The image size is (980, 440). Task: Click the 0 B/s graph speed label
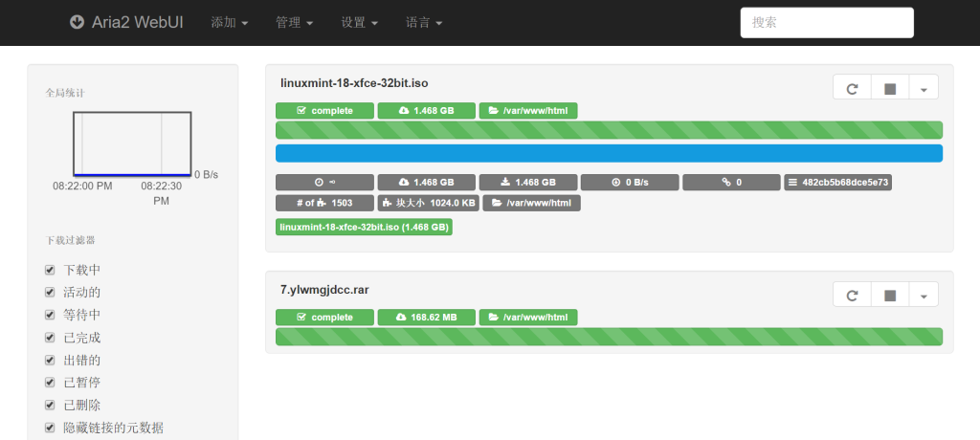207,174
